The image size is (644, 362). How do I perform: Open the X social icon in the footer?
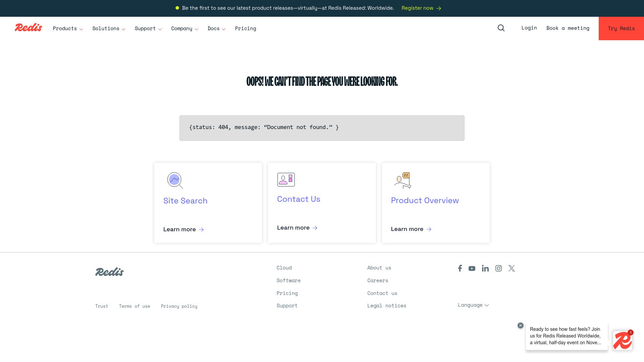(x=512, y=268)
